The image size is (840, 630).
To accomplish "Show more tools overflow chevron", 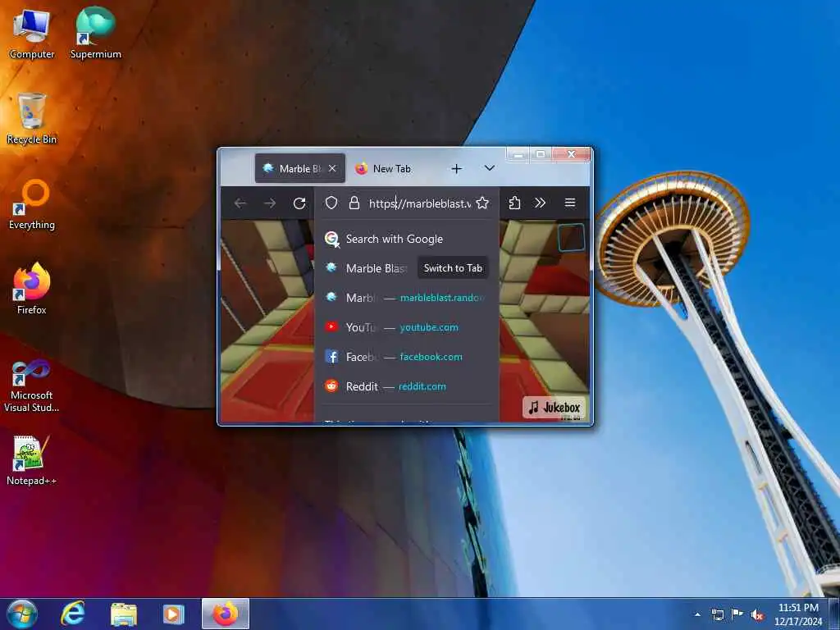I will pyautogui.click(x=540, y=203).
